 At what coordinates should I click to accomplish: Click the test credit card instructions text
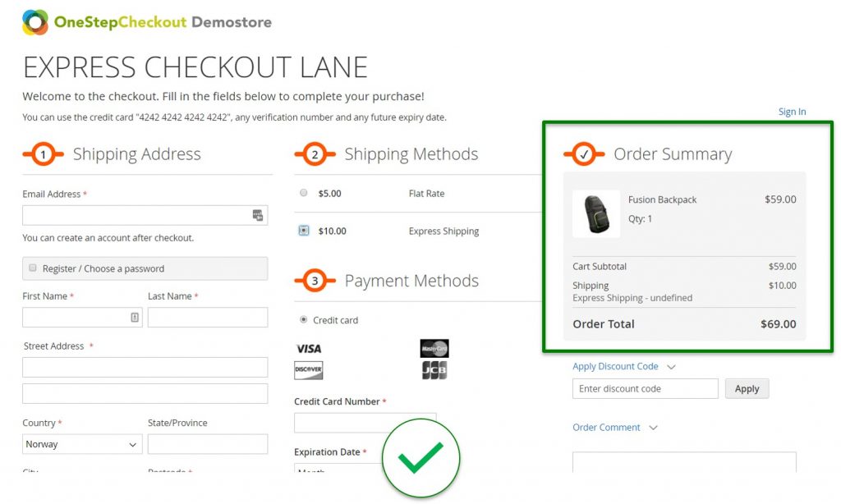pyautogui.click(x=234, y=117)
